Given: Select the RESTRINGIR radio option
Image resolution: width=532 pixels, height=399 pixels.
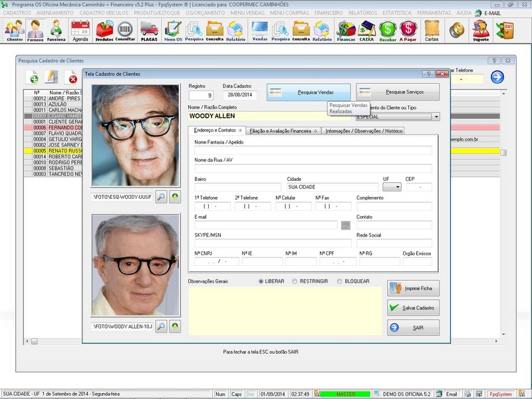Looking at the screenshot, I should coord(295,281).
